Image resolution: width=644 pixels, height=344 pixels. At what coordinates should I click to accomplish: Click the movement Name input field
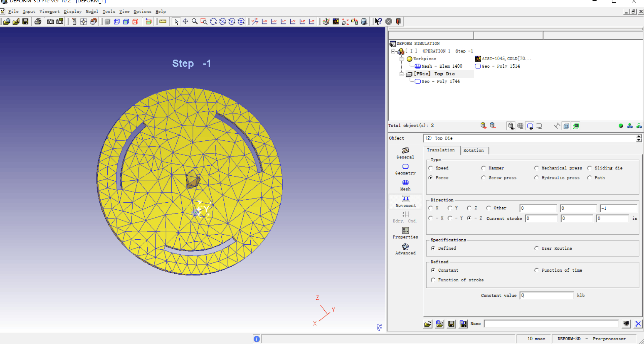pyautogui.click(x=551, y=324)
